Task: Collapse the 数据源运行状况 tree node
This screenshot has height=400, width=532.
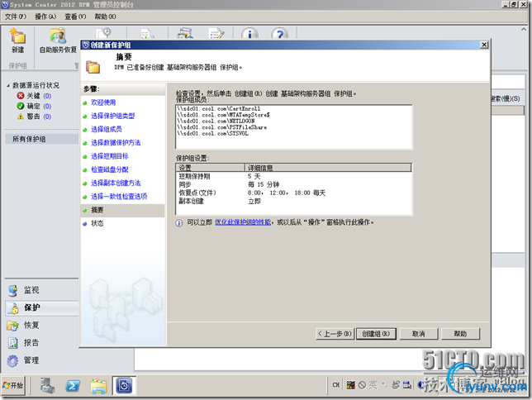Action: pyautogui.click(x=8, y=86)
